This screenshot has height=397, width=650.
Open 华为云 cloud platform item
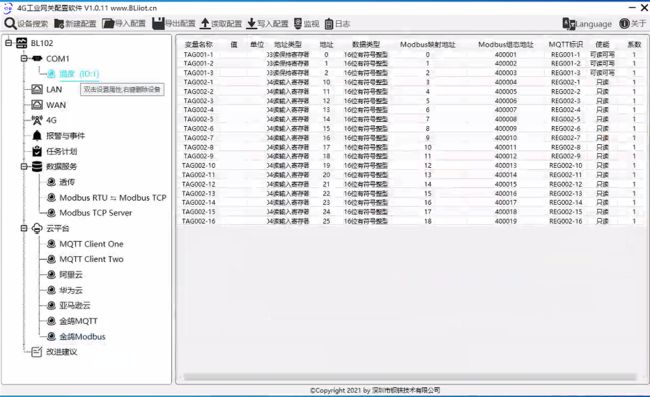coord(70,290)
